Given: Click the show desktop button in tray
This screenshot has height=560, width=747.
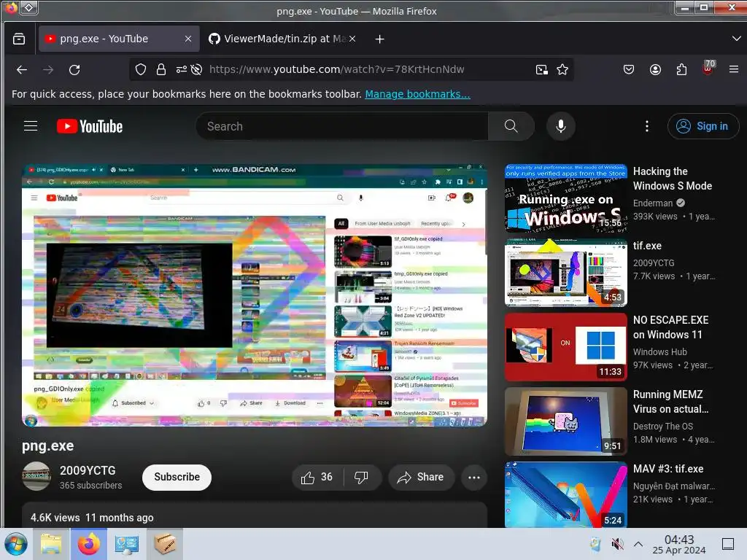Looking at the screenshot, I should click(x=728, y=544).
